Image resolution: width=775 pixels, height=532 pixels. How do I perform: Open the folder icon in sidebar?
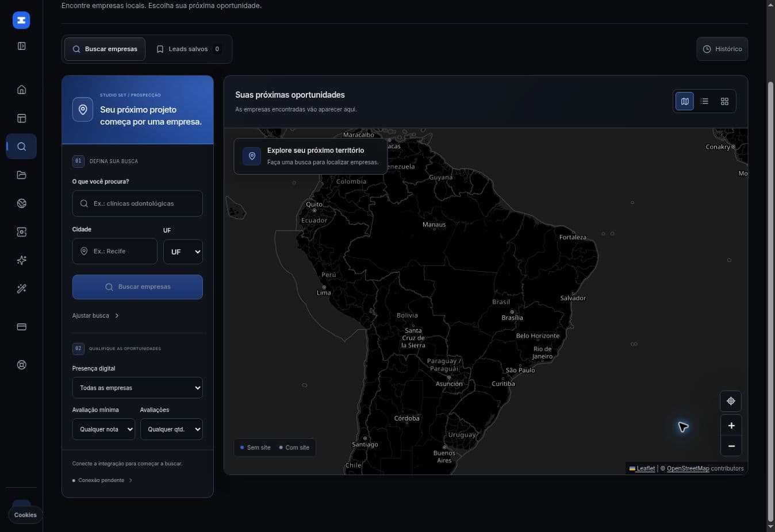point(21,175)
